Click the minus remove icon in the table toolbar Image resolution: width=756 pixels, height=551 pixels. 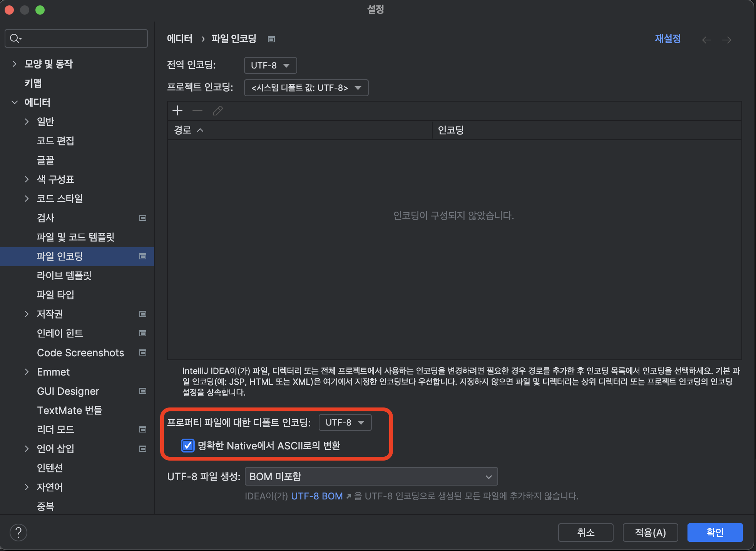pyautogui.click(x=197, y=111)
